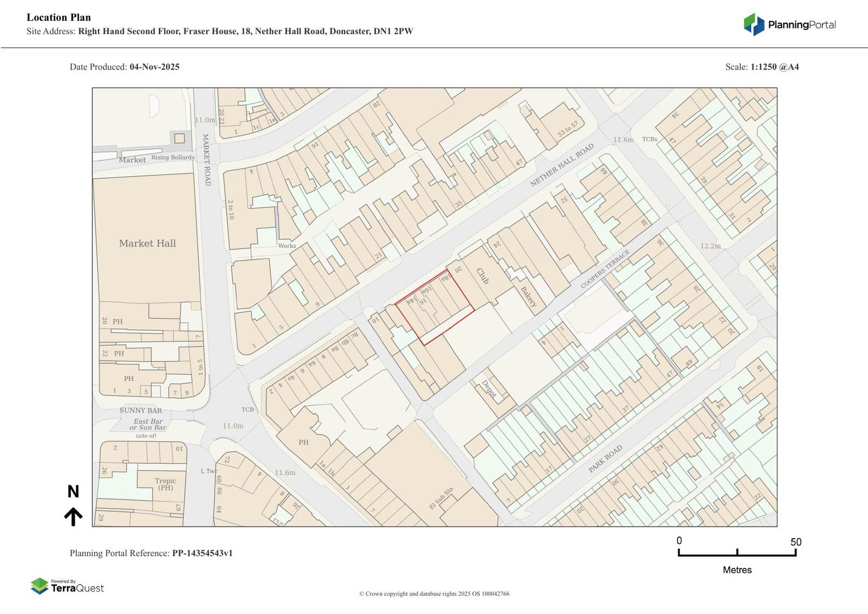Click the Club label on the map
The height and width of the screenshot is (614, 868).
pos(482,276)
